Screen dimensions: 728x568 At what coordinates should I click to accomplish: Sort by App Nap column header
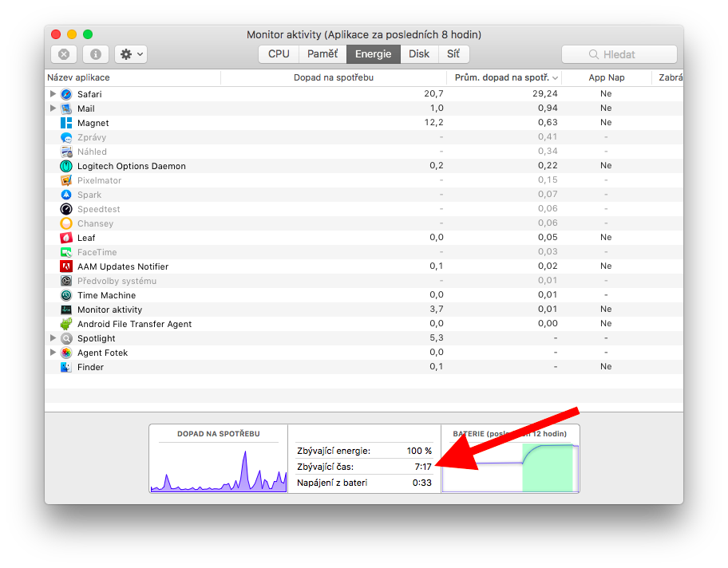(x=607, y=77)
